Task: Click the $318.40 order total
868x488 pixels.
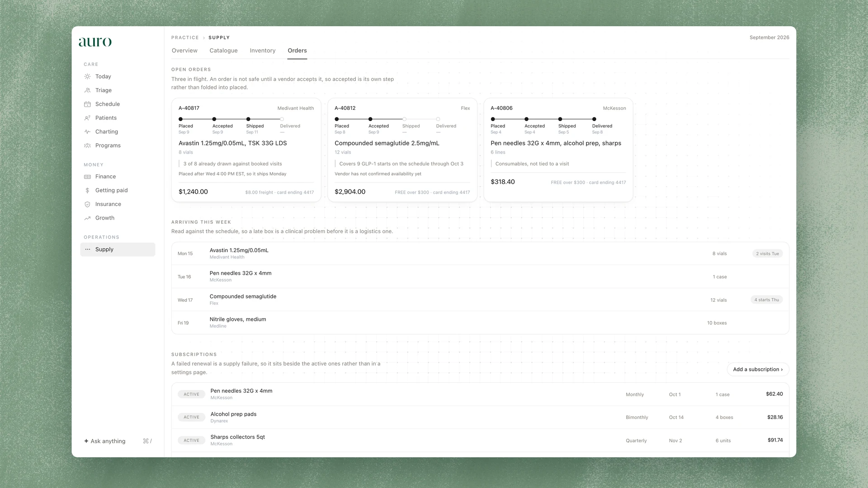Action: click(503, 182)
